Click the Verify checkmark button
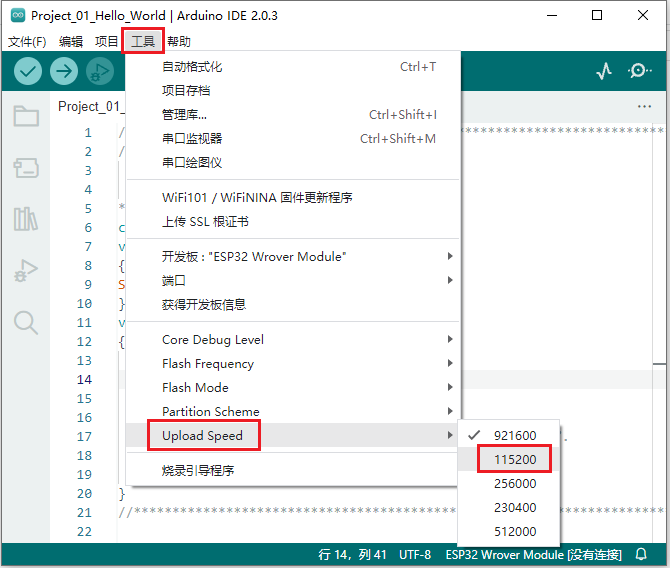670x568 pixels. coord(28,71)
